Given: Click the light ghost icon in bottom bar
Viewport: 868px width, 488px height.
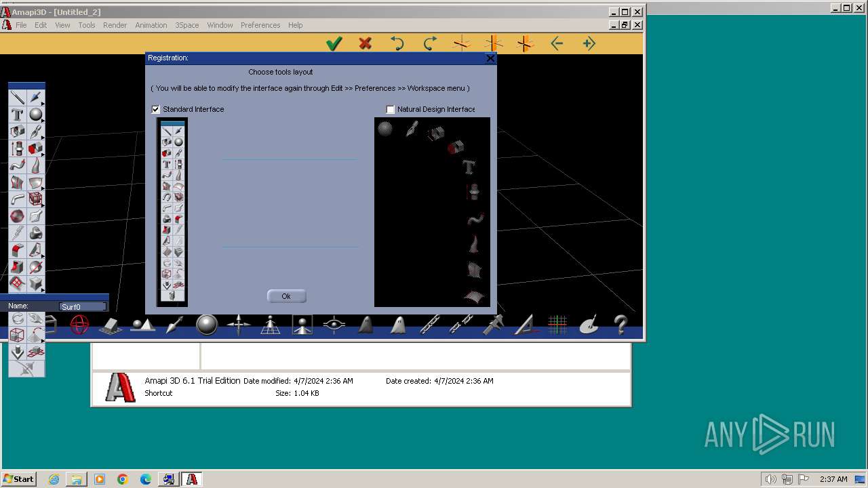Looking at the screenshot, I should (398, 325).
